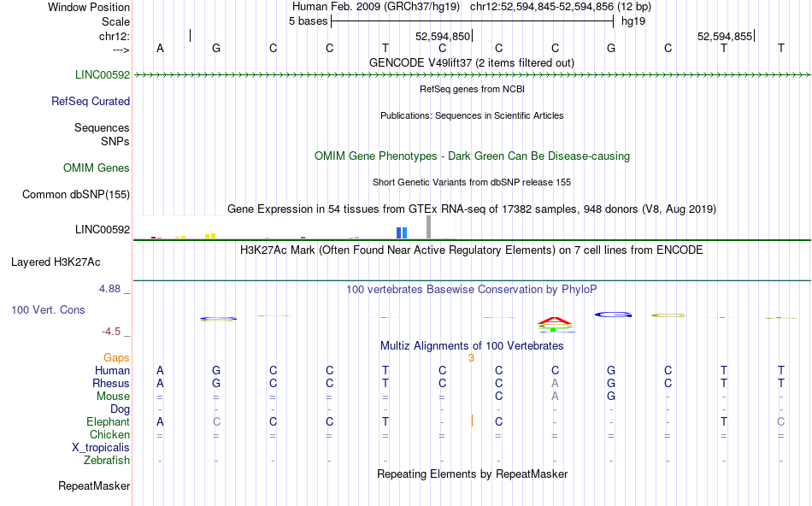This screenshot has height=506, width=812.
Task: Click the Layered H3K27Ac track label
Action: [x=56, y=262]
